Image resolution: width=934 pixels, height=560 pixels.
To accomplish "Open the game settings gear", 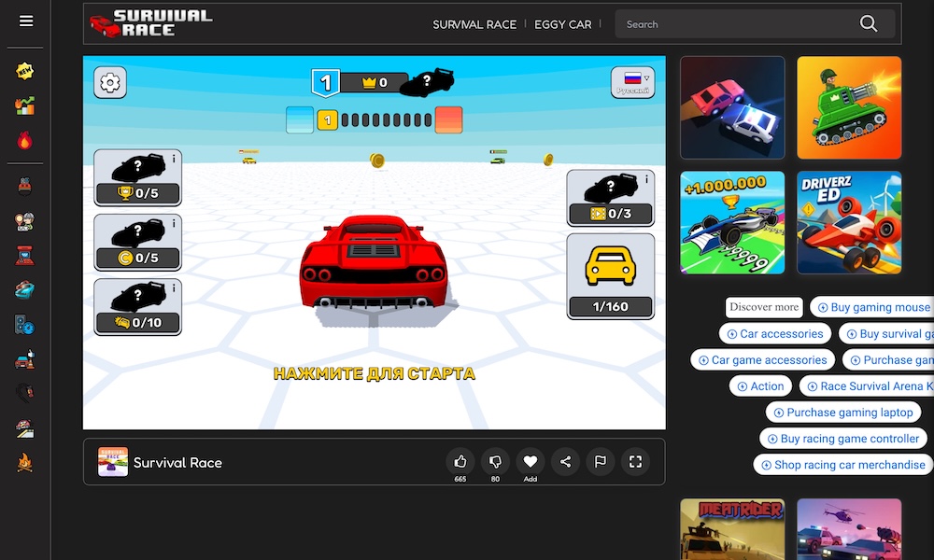I will [x=110, y=83].
